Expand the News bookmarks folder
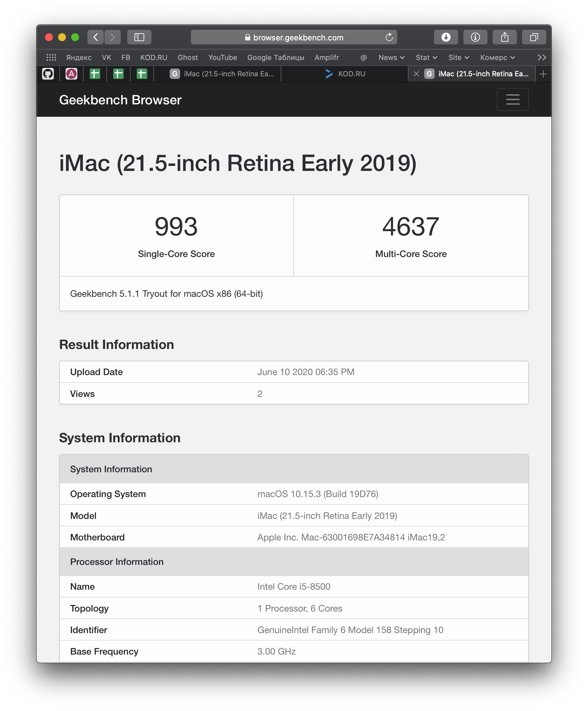Image resolution: width=588 pixels, height=711 pixels. point(391,57)
